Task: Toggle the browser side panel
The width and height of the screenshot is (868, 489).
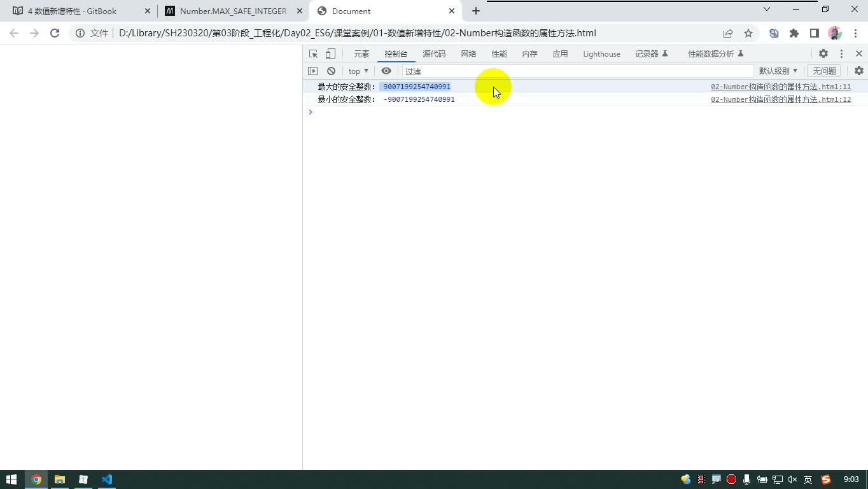Action: 815,33
